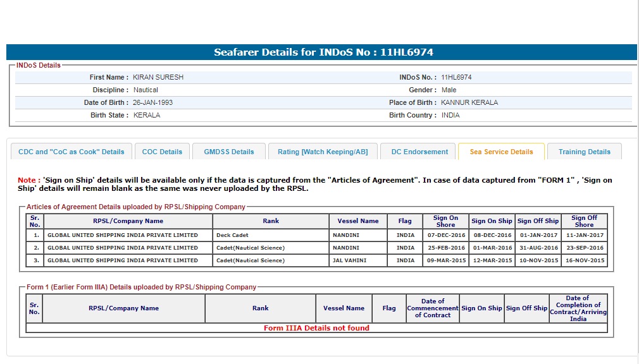Select the JAL VAHINI vessel name cell
639x364 pixels.
pyautogui.click(x=349, y=260)
